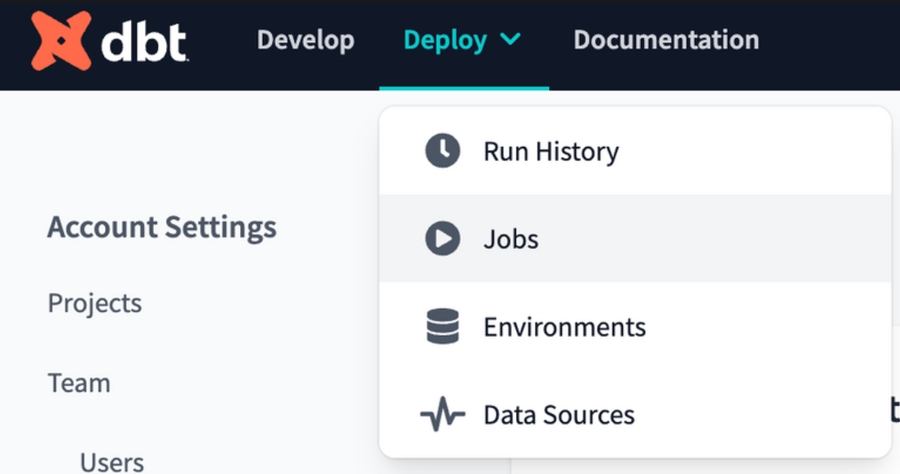
Task: Navigate to Users under Team
Action: coord(112,461)
